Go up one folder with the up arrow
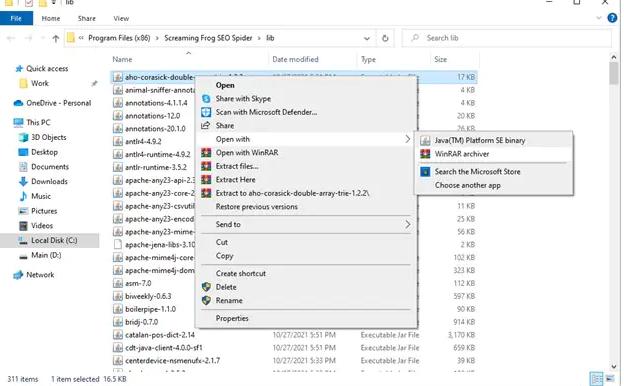Image resolution: width=624 pixels, height=386 pixels. pyautogui.click(x=56, y=38)
